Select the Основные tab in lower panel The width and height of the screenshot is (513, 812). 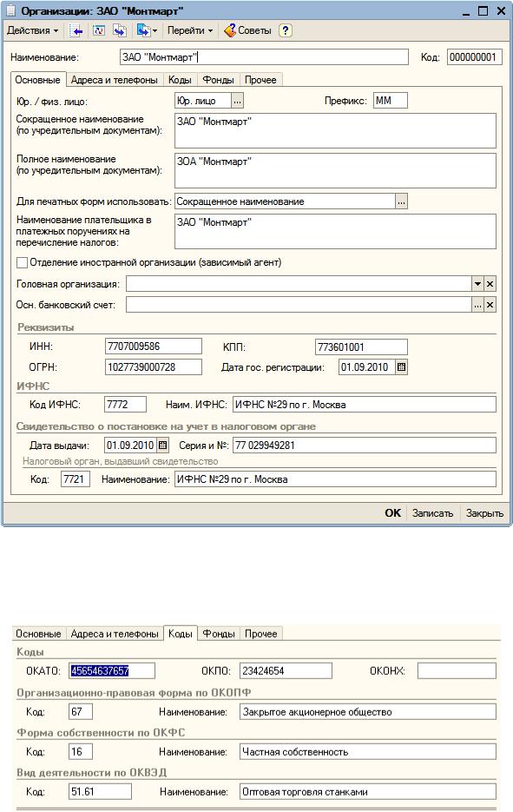tap(38, 634)
